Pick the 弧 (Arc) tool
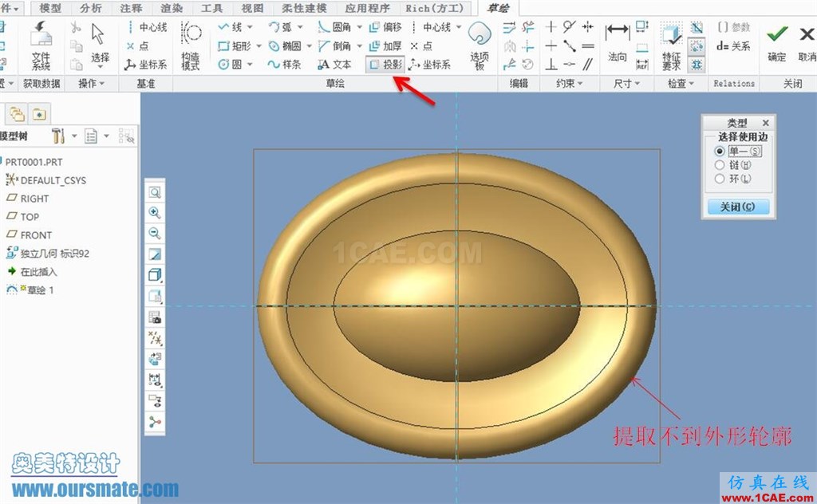Viewport: 817px width, 504px height. pos(280,27)
